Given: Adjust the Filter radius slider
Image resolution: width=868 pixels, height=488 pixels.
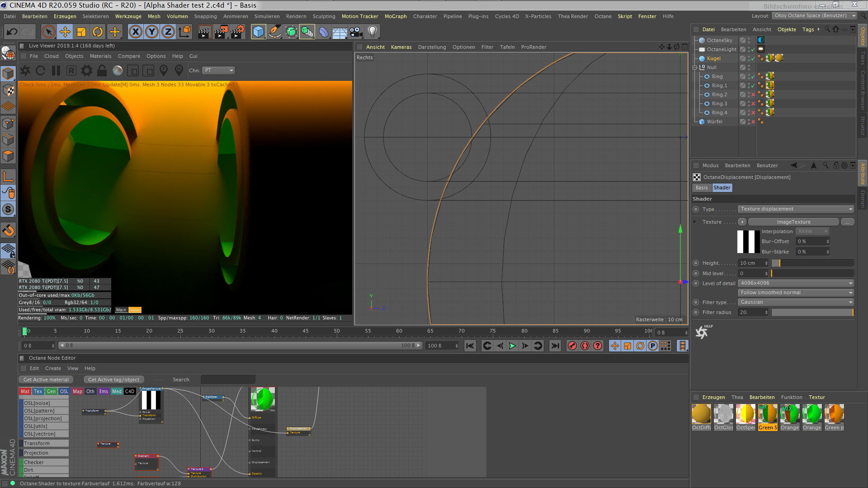Looking at the screenshot, I should [812, 313].
